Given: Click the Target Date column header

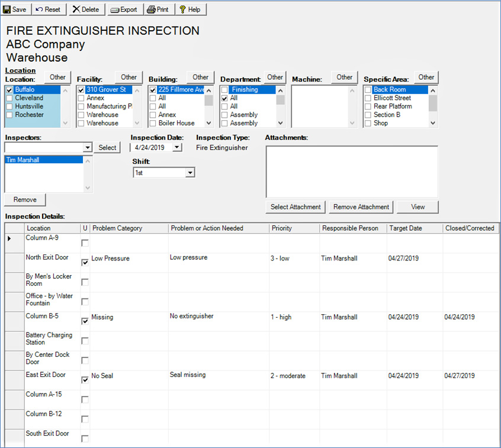Looking at the screenshot, I should 415,228.
